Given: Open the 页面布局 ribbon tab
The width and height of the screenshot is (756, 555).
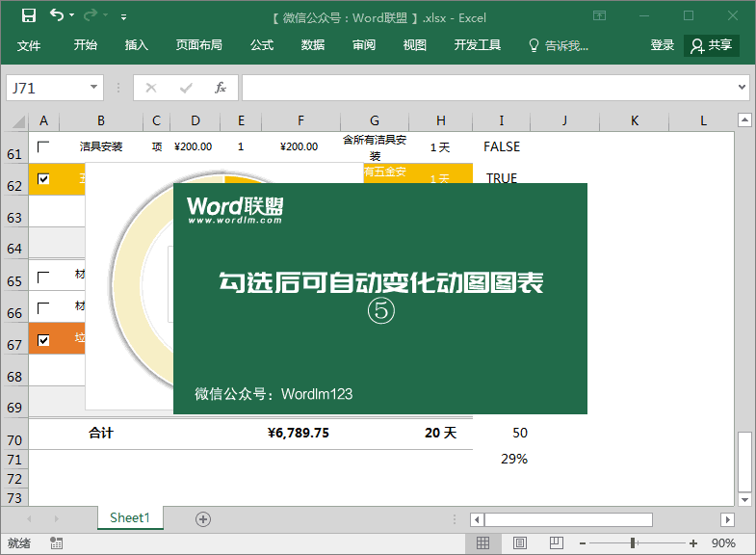Looking at the screenshot, I should [x=198, y=45].
